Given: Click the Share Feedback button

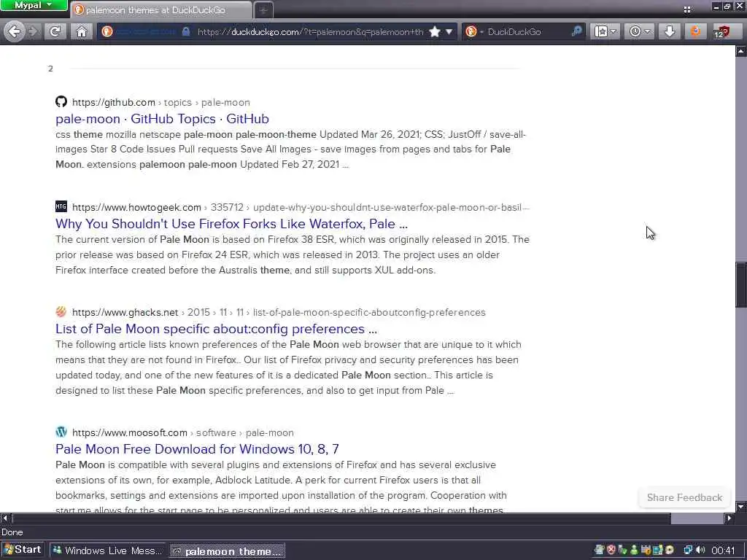Looking at the screenshot, I should pos(684,497).
